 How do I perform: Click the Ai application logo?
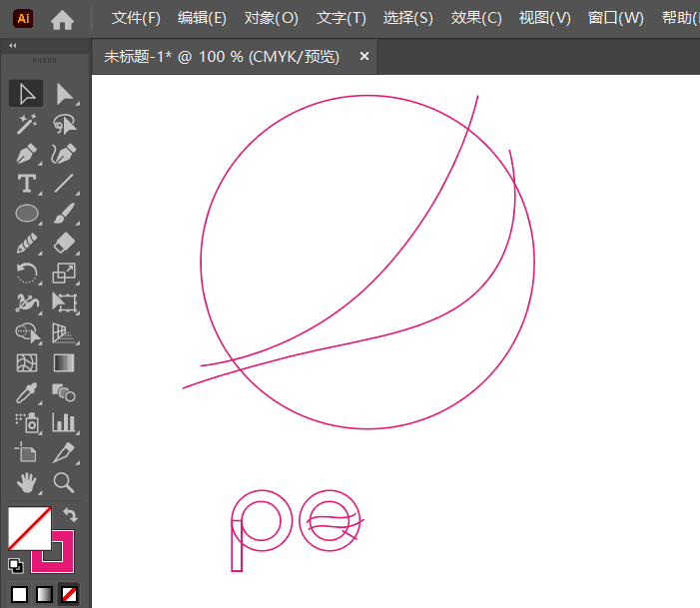click(23, 19)
